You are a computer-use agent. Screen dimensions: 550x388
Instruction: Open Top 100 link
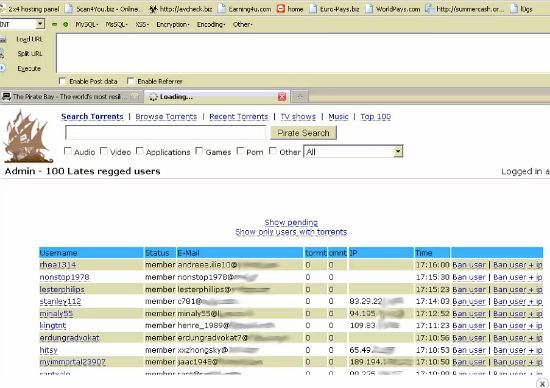(376, 116)
